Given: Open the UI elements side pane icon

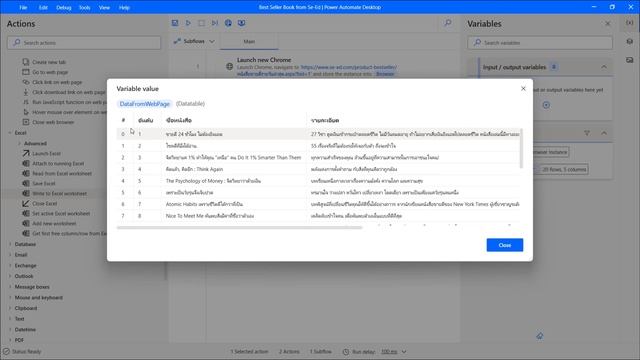Looking at the screenshot, I should 630,42.
